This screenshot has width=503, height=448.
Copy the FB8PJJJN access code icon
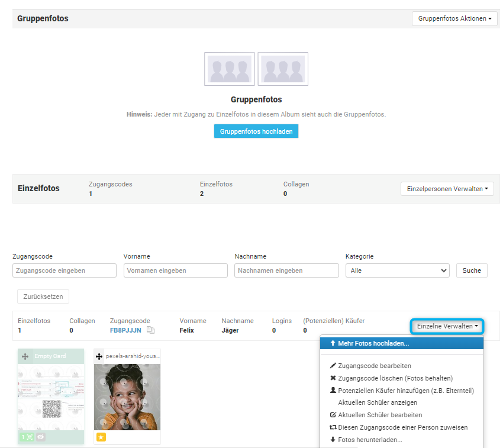click(x=150, y=330)
